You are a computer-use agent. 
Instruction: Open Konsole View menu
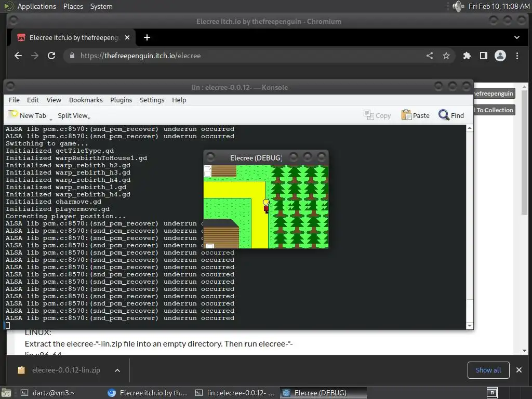[54, 100]
